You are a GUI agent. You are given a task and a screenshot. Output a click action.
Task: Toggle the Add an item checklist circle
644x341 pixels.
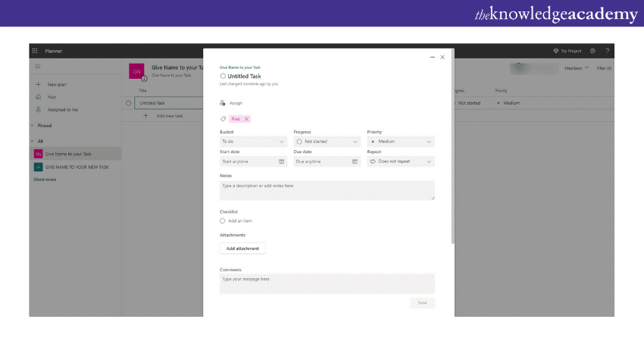pyautogui.click(x=223, y=221)
